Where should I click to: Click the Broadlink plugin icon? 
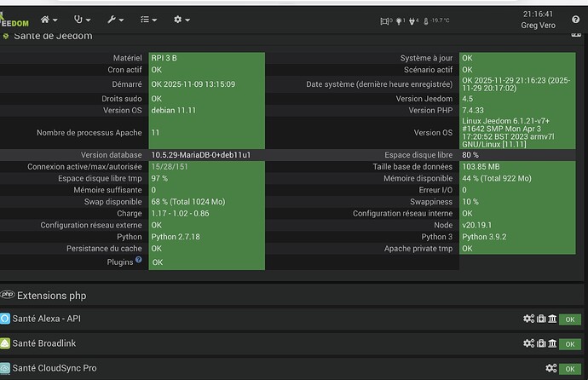pyautogui.click(x=5, y=343)
